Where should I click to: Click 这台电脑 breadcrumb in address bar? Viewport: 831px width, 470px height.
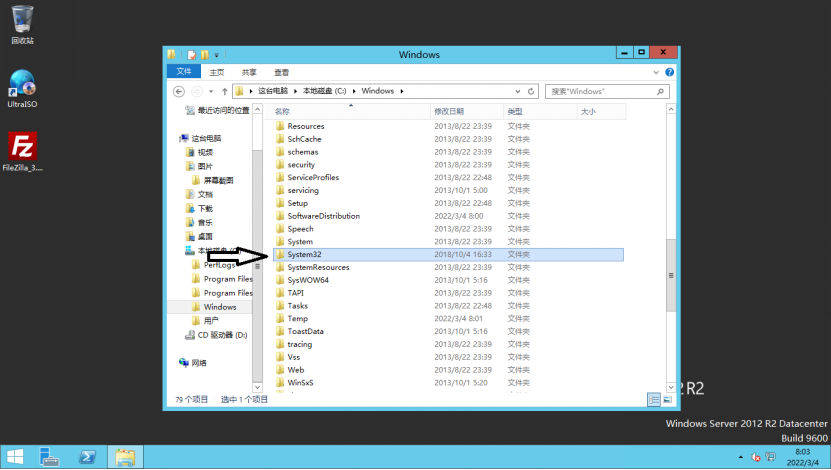tap(273, 91)
